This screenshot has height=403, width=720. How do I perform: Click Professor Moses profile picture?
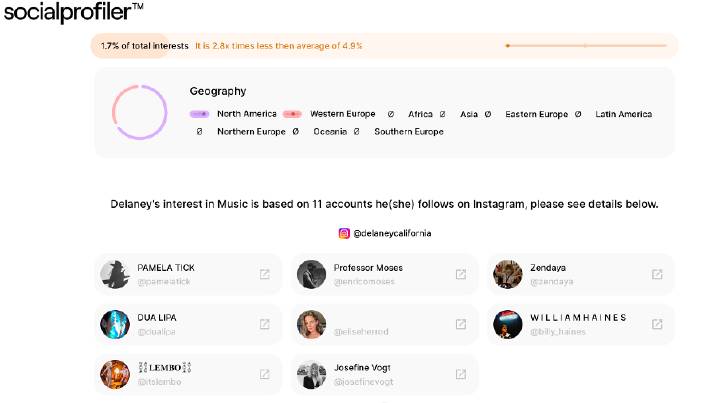click(x=311, y=274)
